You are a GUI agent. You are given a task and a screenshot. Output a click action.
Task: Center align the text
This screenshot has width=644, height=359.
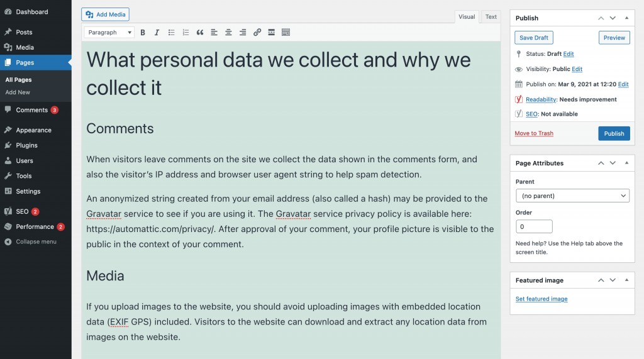(228, 32)
